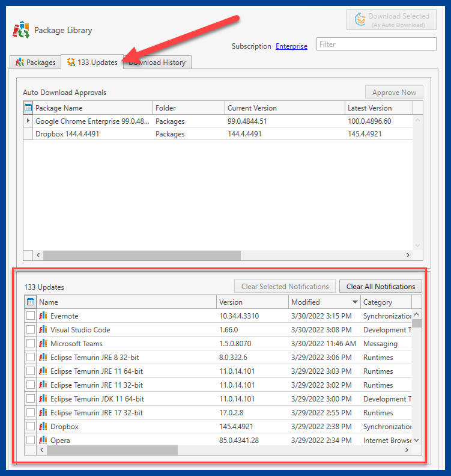Click the Download Selected box icon
The width and height of the screenshot is (451, 476).
pyautogui.click(x=360, y=19)
